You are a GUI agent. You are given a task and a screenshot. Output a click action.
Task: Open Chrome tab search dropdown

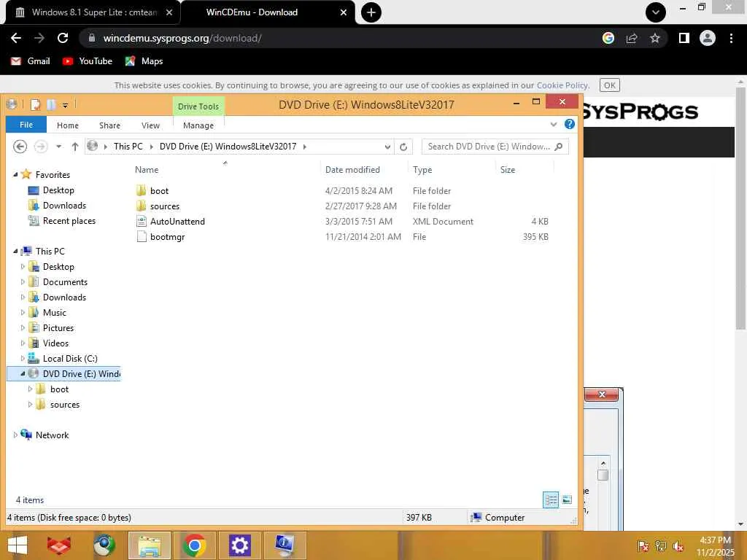tap(656, 12)
